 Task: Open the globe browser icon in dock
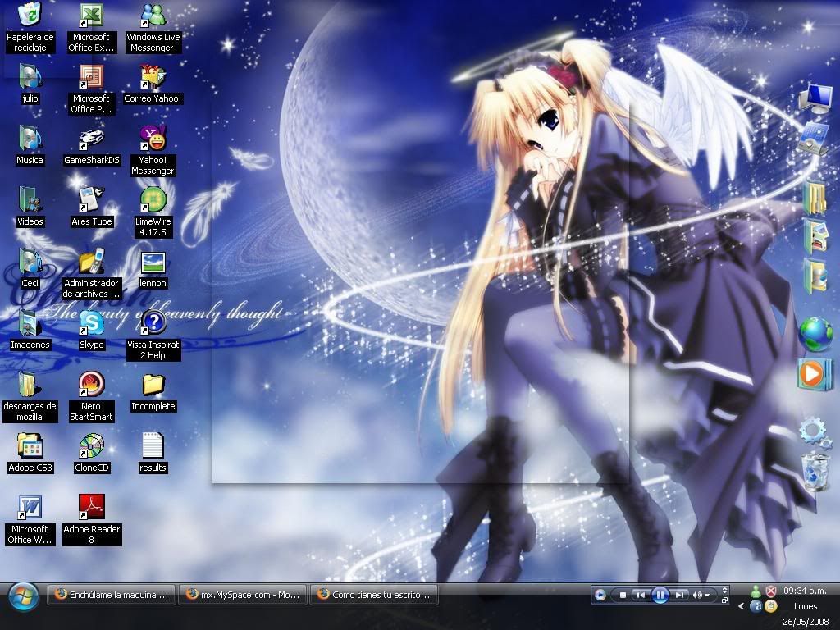(x=815, y=334)
